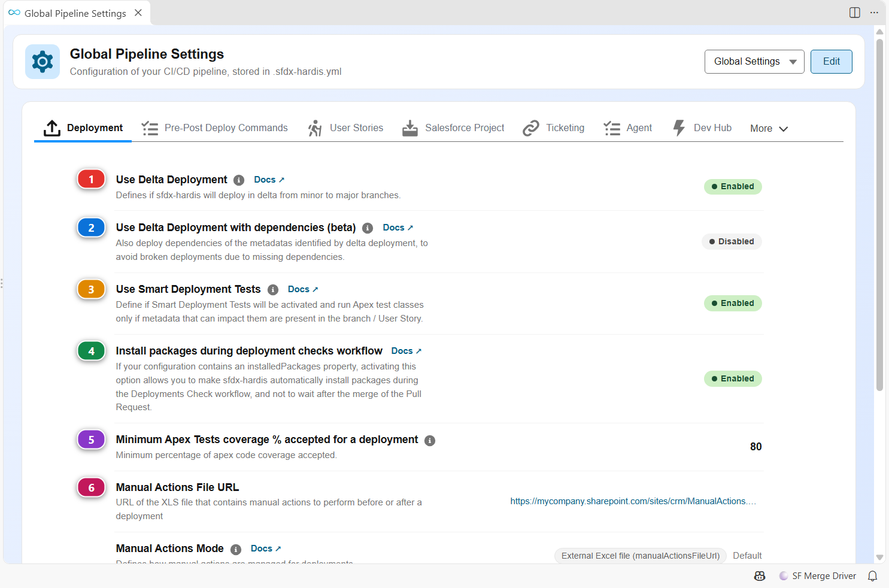Screen dimensions: 889x588
Task: Click the Default label beside manual actions mode
Action: (x=747, y=556)
